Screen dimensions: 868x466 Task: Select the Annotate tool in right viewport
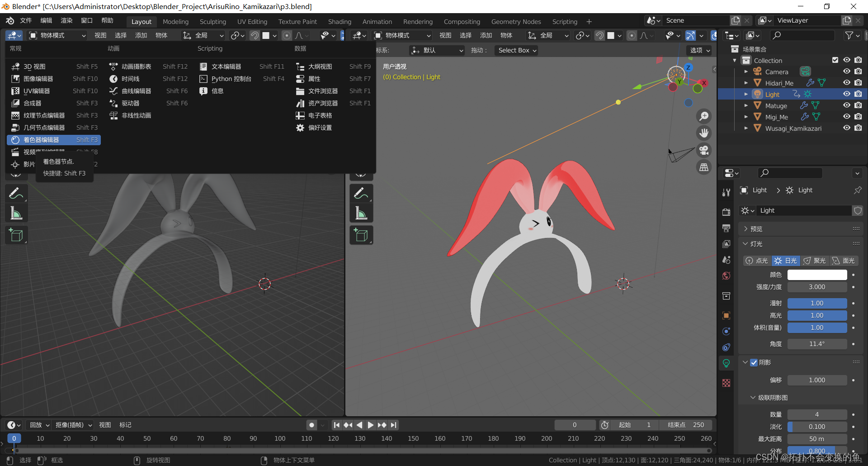[361, 194]
